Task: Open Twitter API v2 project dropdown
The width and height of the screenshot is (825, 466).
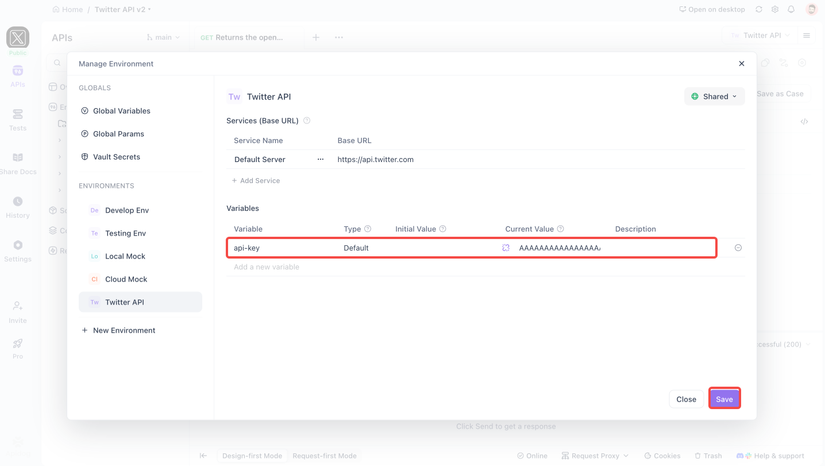Action: point(123,9)
